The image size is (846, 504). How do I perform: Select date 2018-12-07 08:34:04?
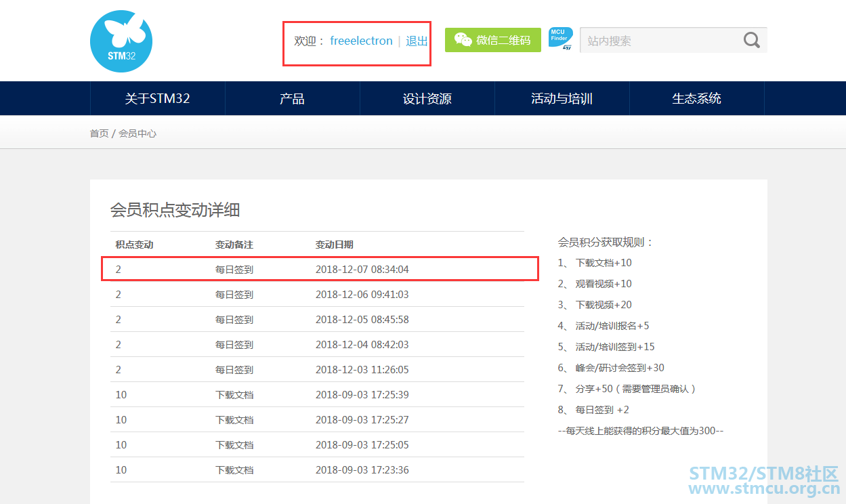(x=362, y=270)
